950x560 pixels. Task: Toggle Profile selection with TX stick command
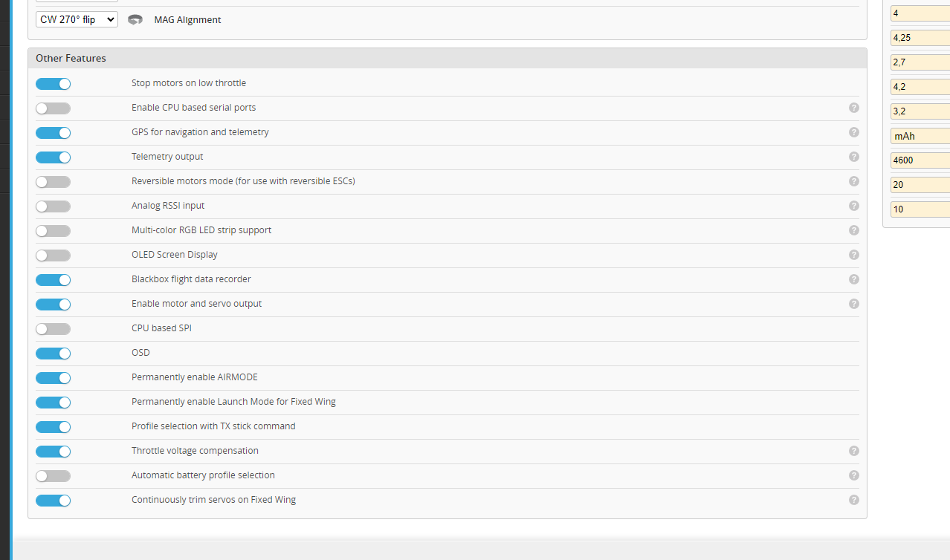(x=53, y=427)
